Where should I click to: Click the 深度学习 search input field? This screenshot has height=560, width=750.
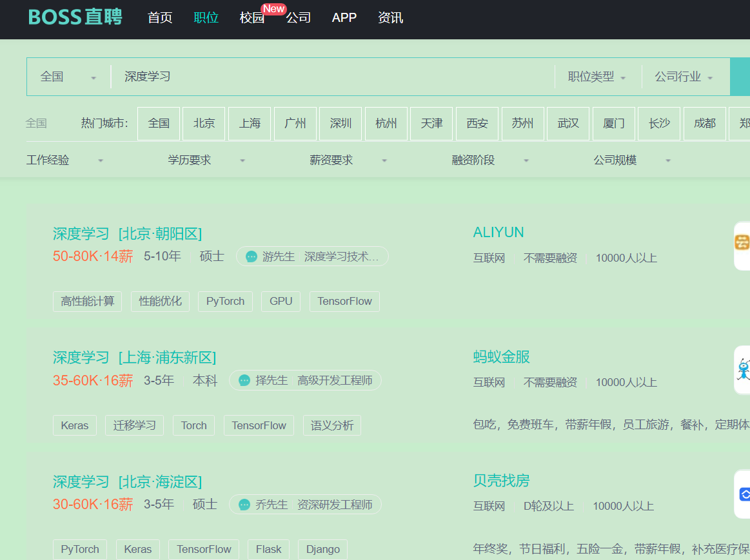(x=332, y=77)
